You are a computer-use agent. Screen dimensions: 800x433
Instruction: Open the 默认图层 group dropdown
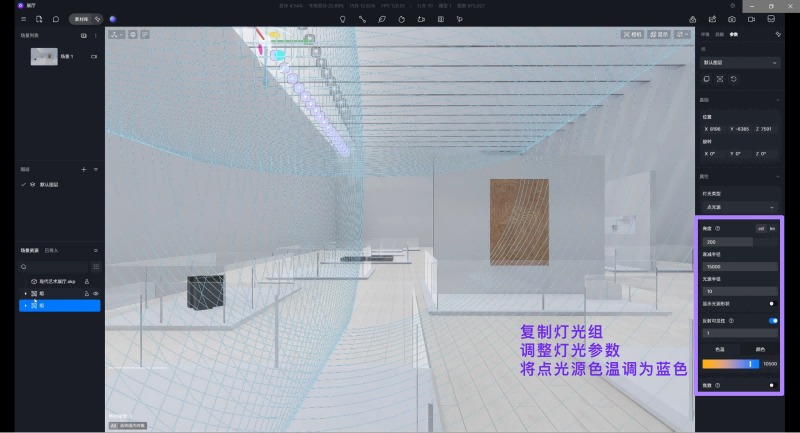(x=740, y=62)
